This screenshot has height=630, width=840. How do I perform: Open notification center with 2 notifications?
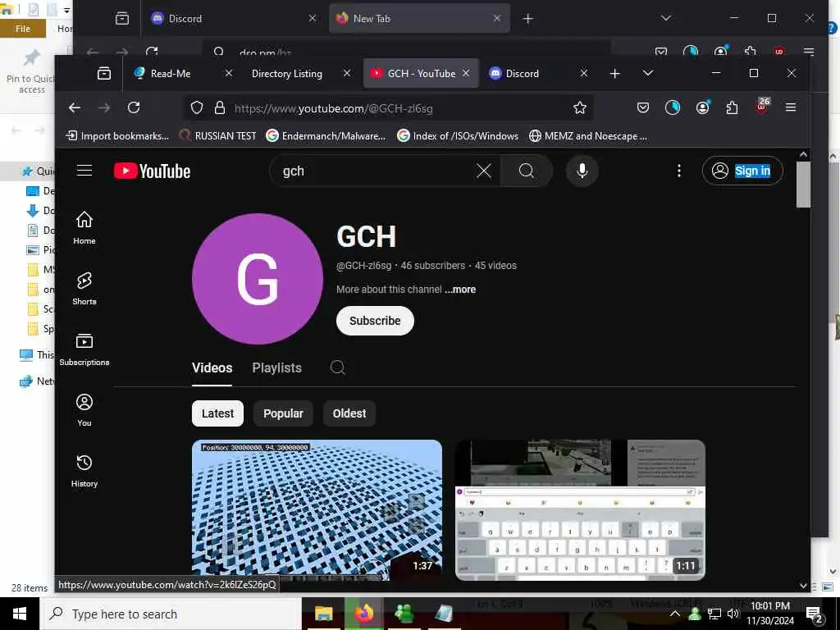click(814, 614)
